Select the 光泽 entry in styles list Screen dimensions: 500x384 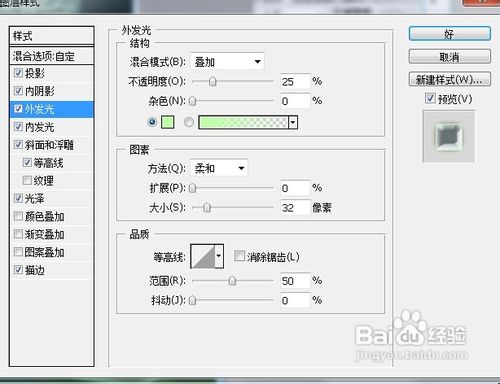(52, 199)
